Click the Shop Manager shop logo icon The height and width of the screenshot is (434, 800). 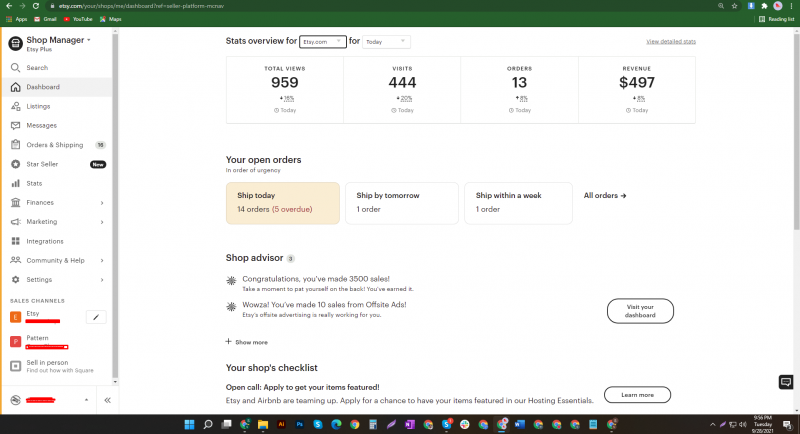point(15,43)
